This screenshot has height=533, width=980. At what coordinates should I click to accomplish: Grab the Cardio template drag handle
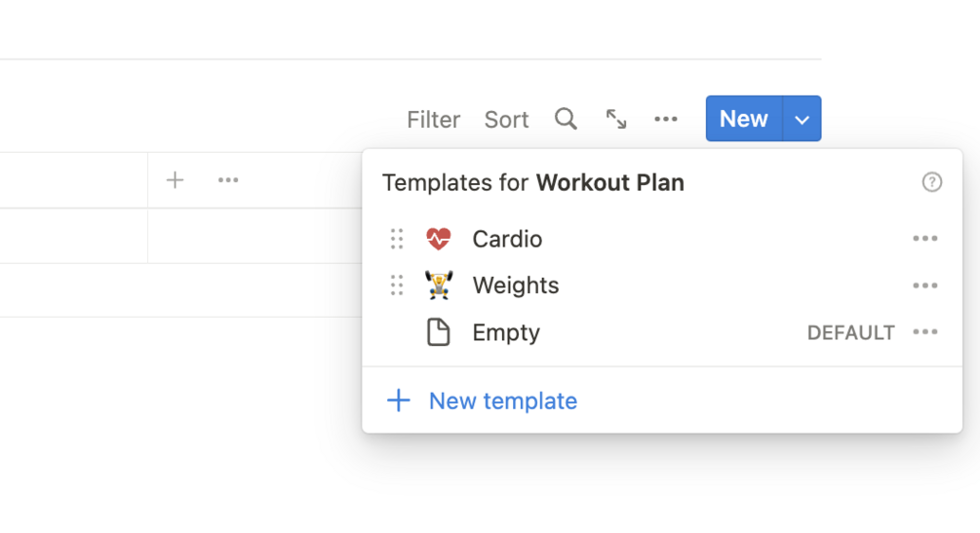[397, 239]
